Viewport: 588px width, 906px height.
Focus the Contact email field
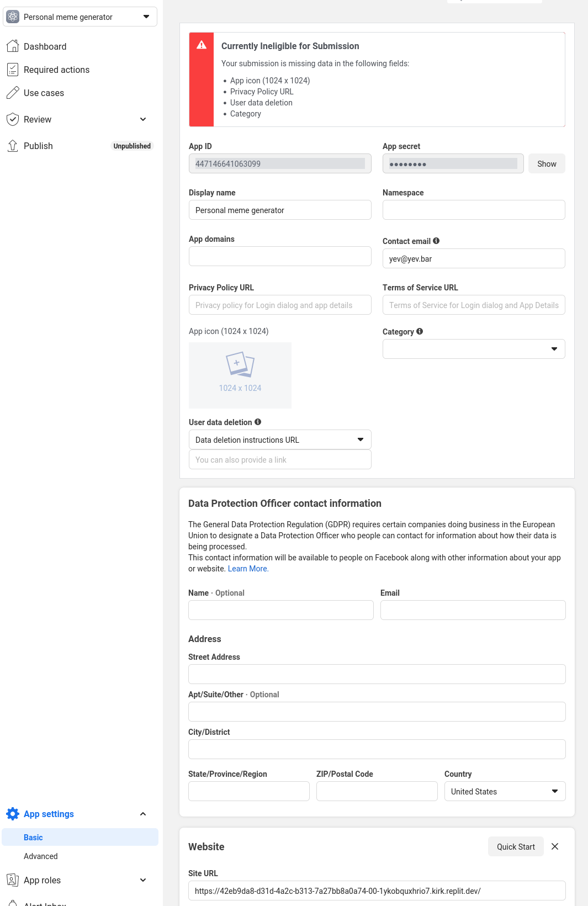pos(474,258)
